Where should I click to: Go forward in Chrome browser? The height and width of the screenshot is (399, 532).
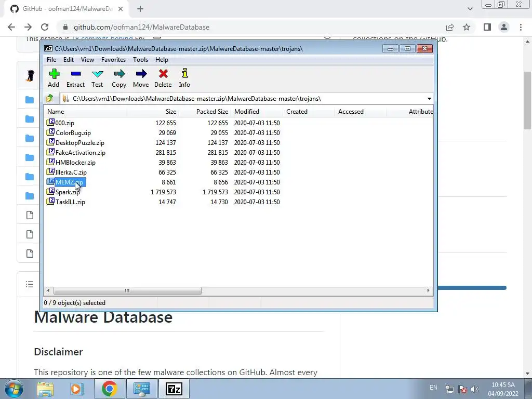coord(28,27)
